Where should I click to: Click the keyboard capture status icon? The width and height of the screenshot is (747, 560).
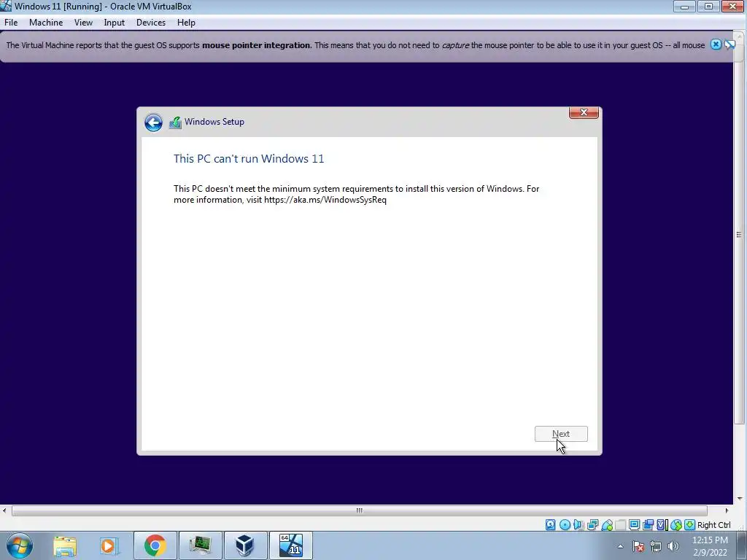[x=690, y=525]
